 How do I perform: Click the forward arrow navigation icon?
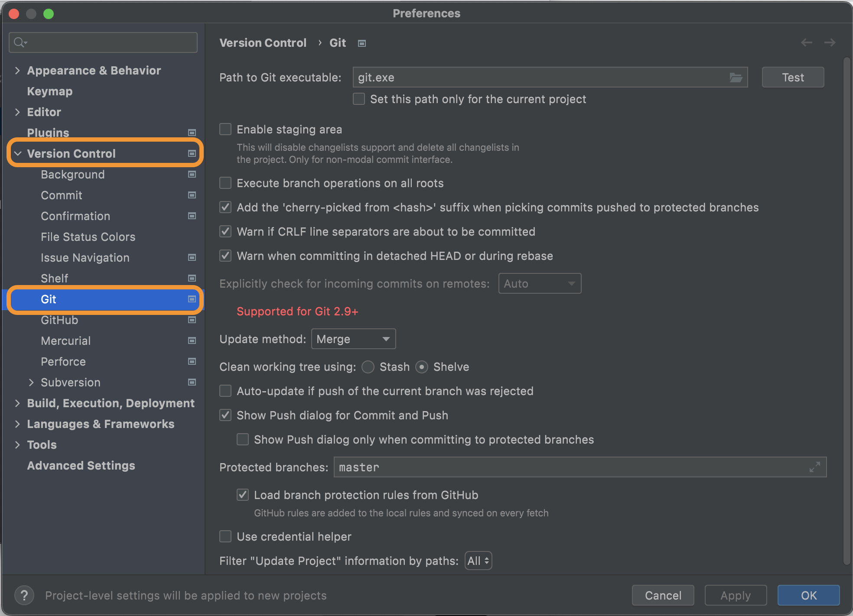coord(830,42)
